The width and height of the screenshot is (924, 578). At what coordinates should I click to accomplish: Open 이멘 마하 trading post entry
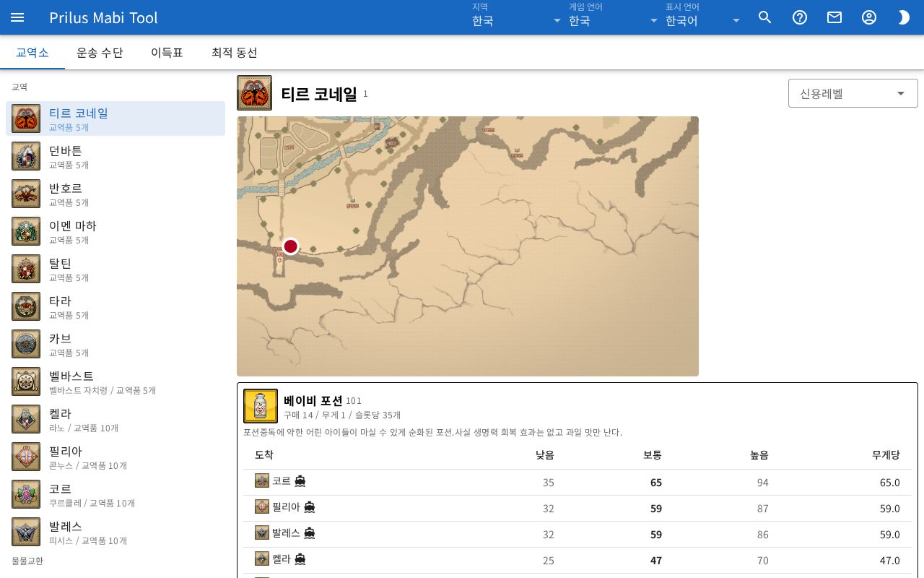tap(115, 231)
